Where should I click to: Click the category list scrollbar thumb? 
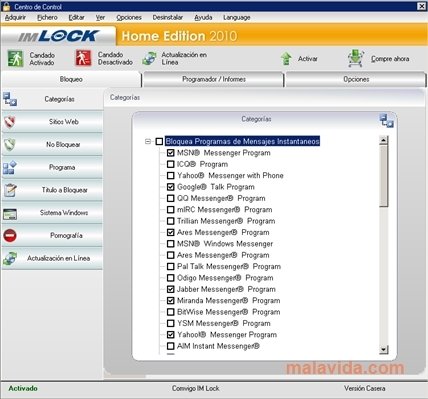[x=384, y=176]
